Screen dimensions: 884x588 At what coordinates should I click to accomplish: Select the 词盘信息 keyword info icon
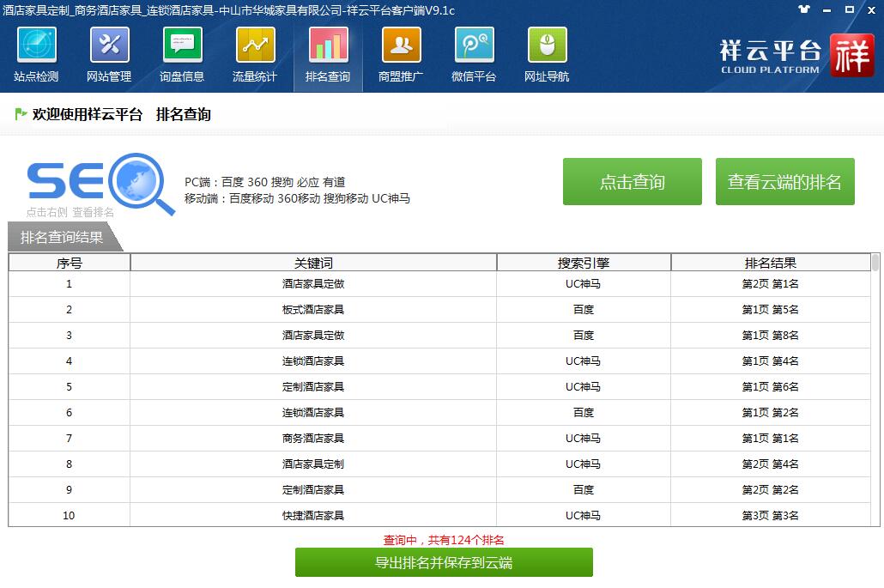[182, 55]
